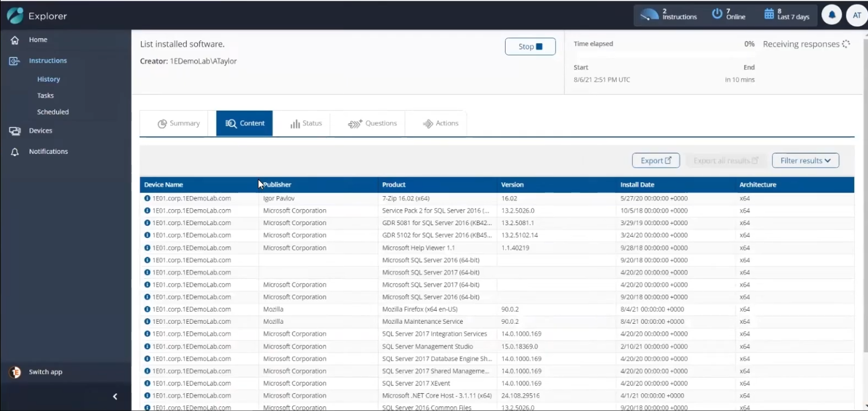Select the Content tab
Image resolution: width=868 pixels, height=411 pixels.
click(x=244, y=123)
